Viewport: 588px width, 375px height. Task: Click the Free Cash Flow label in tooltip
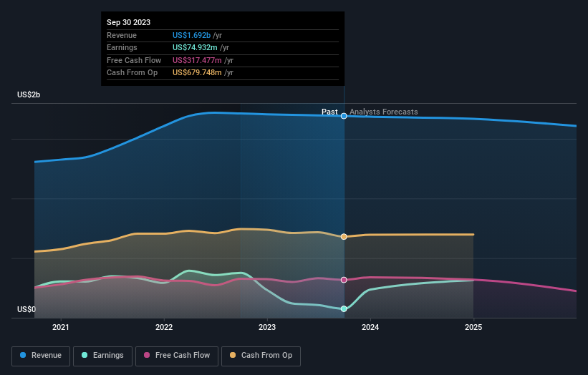(134, 60)
